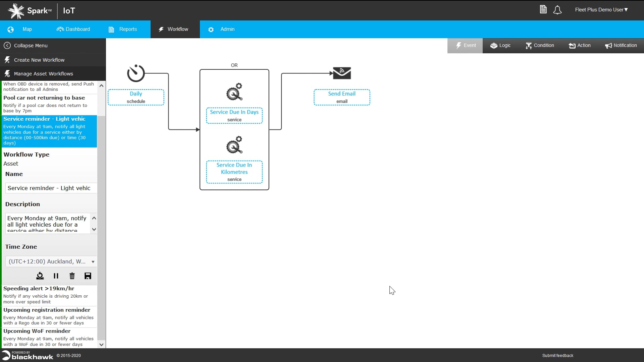Click workflow list scroll down arrow
The height and width of the screenshot is (362, 644).
[101, 344]
